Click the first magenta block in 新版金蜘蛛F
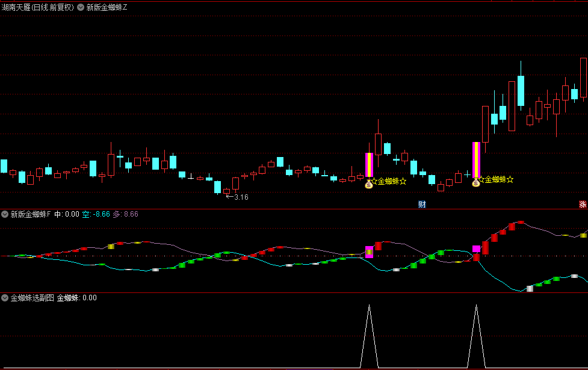This screenshot has width=588, height=370. [x=370, y=252]
